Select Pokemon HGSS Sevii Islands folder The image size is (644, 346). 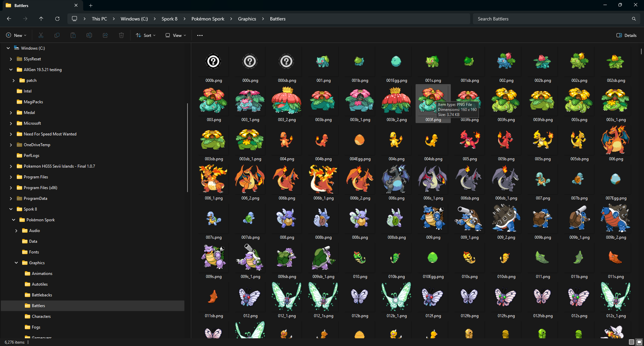tap(59, 166)
